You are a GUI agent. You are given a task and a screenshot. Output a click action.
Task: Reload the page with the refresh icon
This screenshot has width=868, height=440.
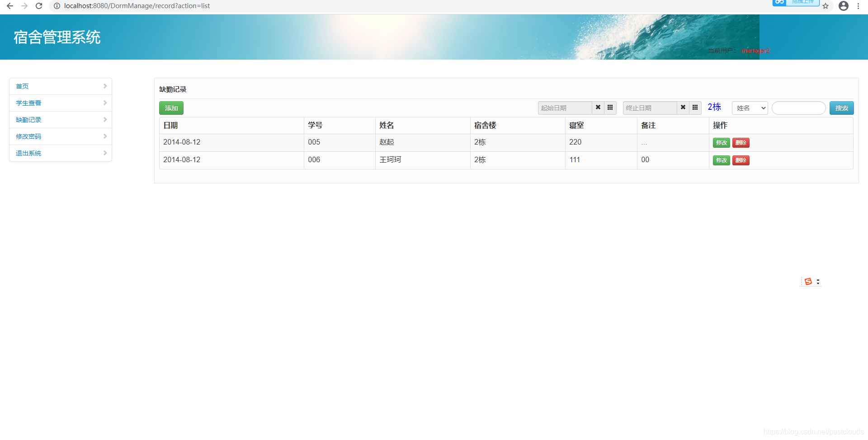pyautogui.click(x=39, y=6)
